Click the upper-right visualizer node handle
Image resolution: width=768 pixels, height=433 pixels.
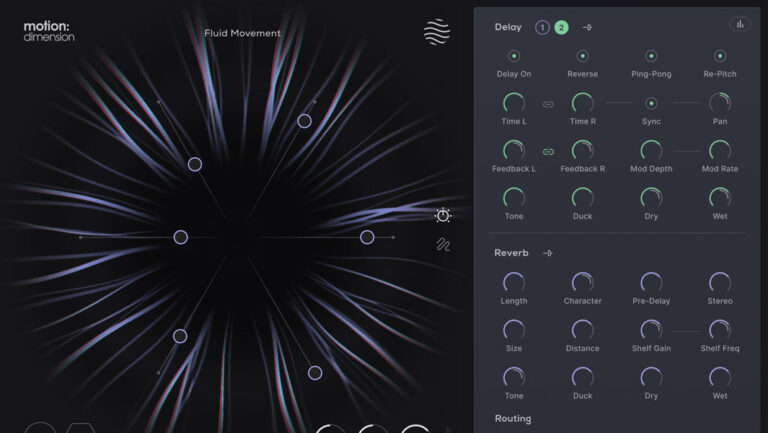click(x=304, y=121)
